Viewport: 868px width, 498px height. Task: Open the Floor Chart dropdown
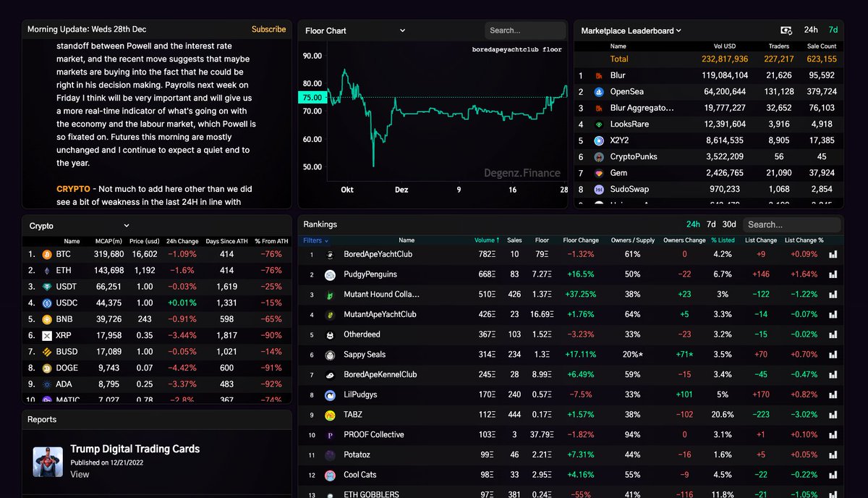point(355,30)
